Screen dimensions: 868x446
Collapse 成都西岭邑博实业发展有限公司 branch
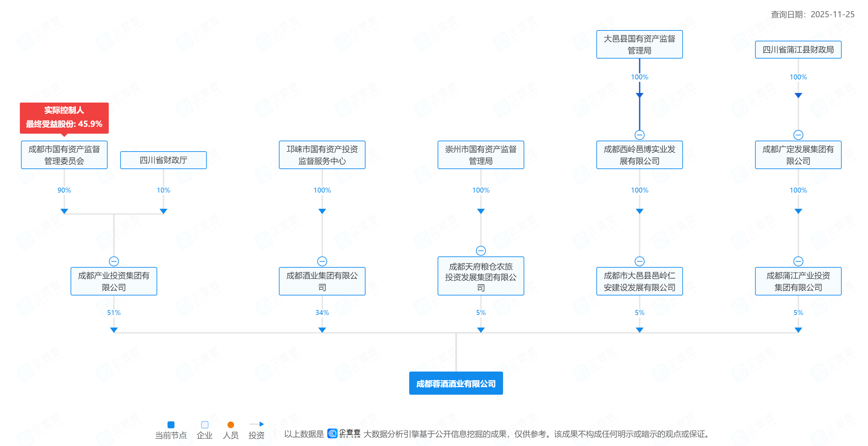640,135
